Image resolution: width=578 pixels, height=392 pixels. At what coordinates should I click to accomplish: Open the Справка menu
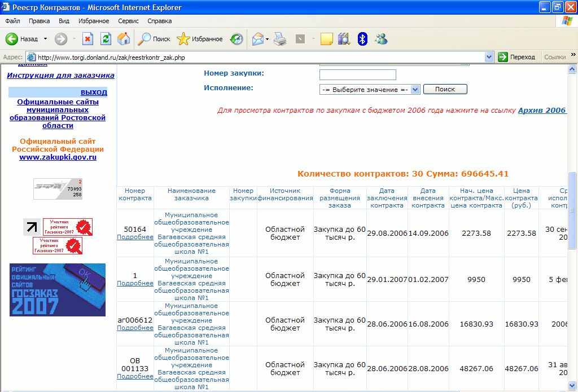tap(159, 21)
